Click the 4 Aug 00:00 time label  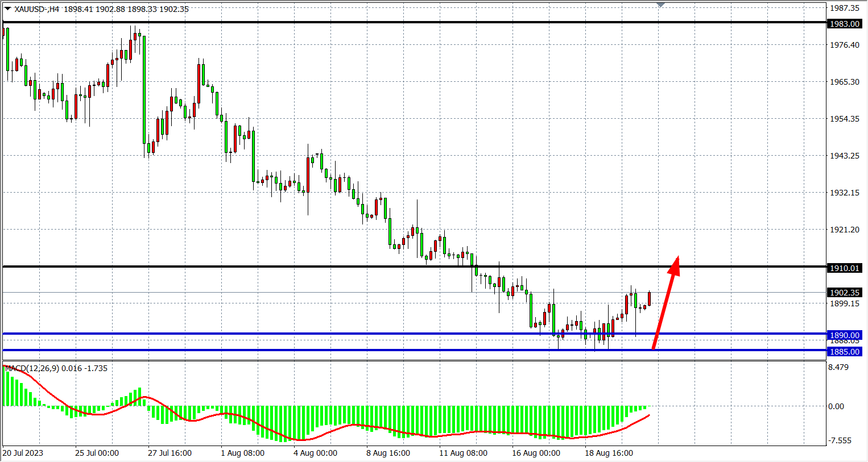coord(315,453)
